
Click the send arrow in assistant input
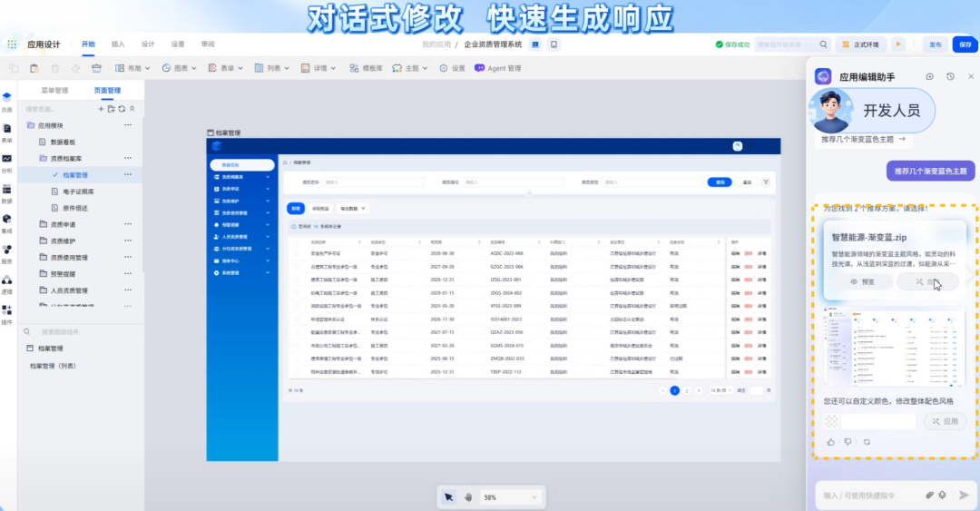[x=964, y=496]
